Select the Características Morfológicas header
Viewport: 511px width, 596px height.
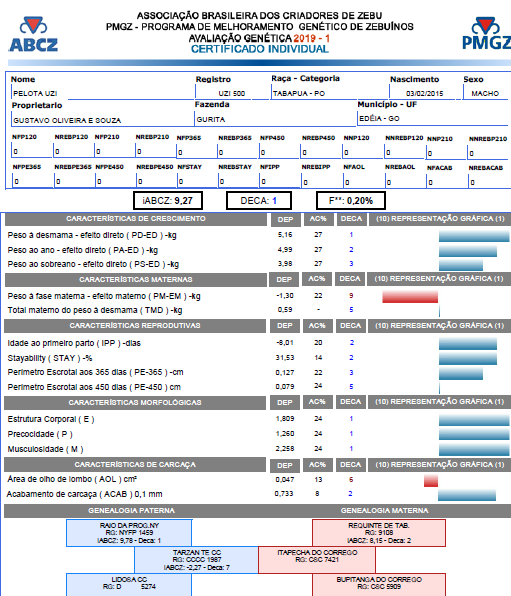[x=135, y=403]
